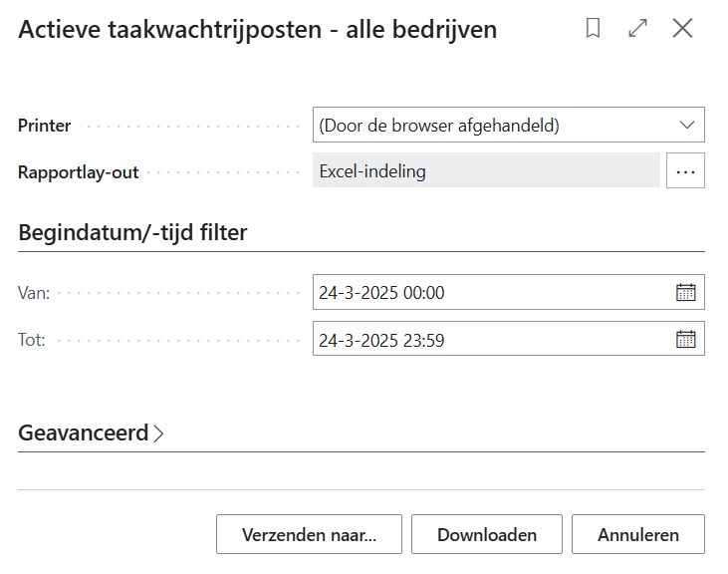Image resolution: width=728 pixels, height=574 pixels.
Task: Open the Rapportlay-out lookup ellipsis button
Action: click(x=685, y=171)
